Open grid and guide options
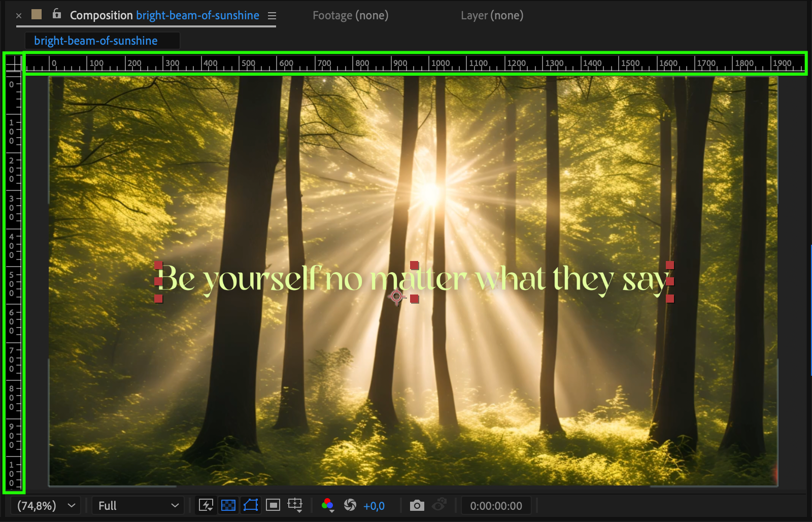 (x=295, y=505)
